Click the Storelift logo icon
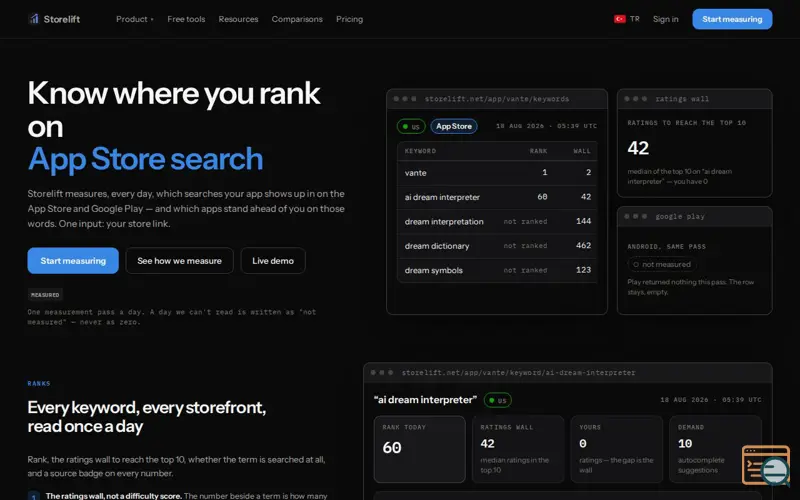This screenshot has width=800, height=500. point(34,19)
